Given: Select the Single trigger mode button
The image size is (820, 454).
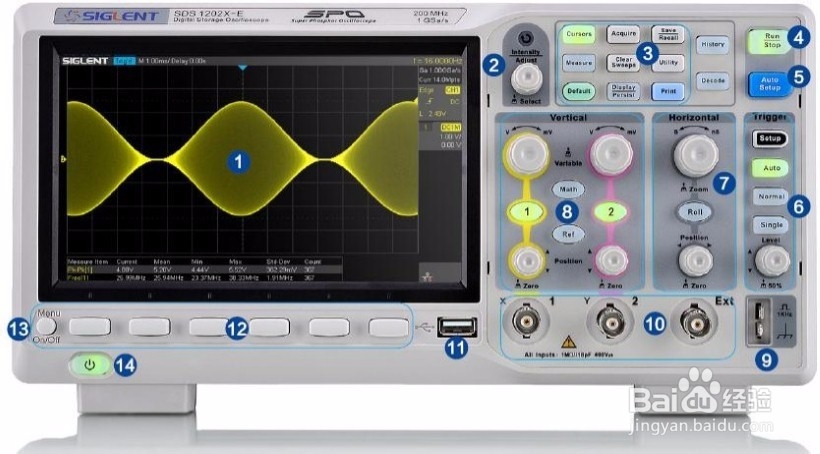Looking at the screenshot, I should 771,225.
